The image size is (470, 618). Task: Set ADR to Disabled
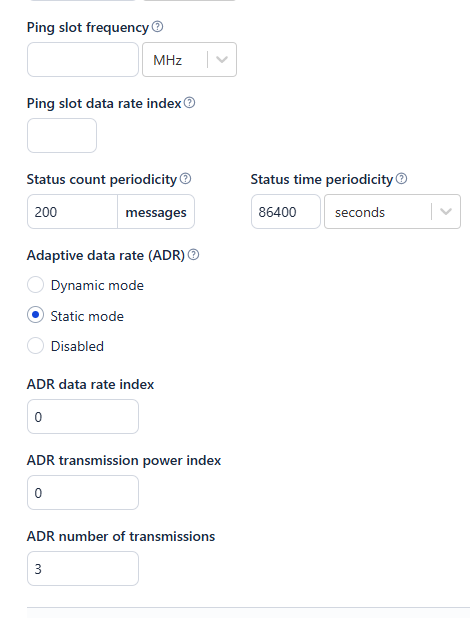coord(35,346)
